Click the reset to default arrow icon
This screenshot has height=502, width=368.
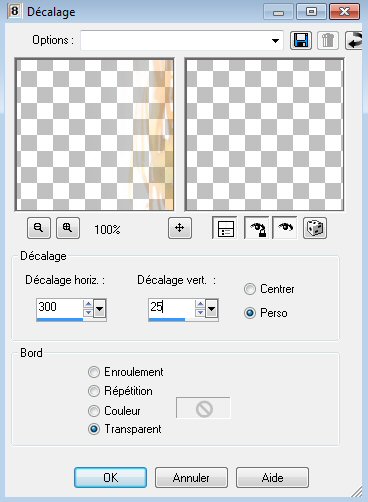354,41
